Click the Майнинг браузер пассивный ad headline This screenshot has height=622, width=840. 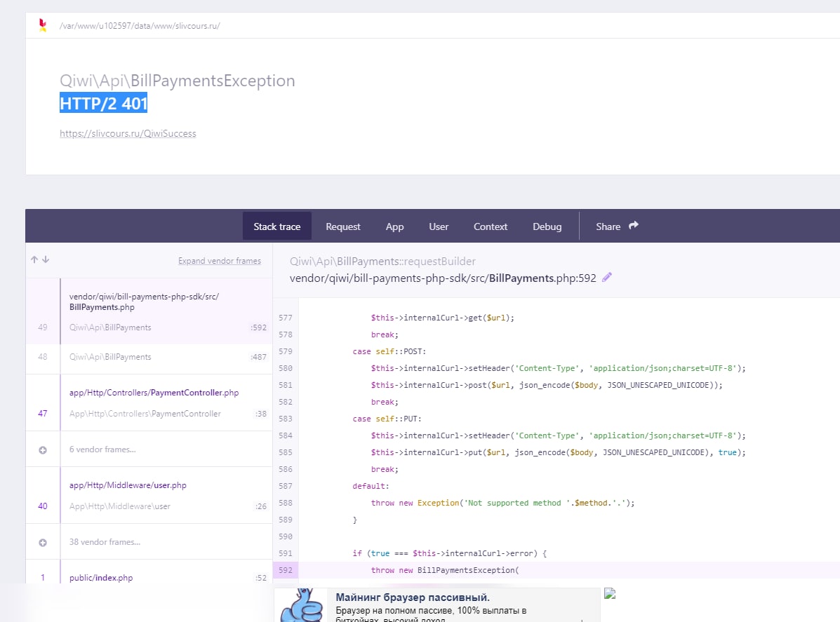coord(413,597)
